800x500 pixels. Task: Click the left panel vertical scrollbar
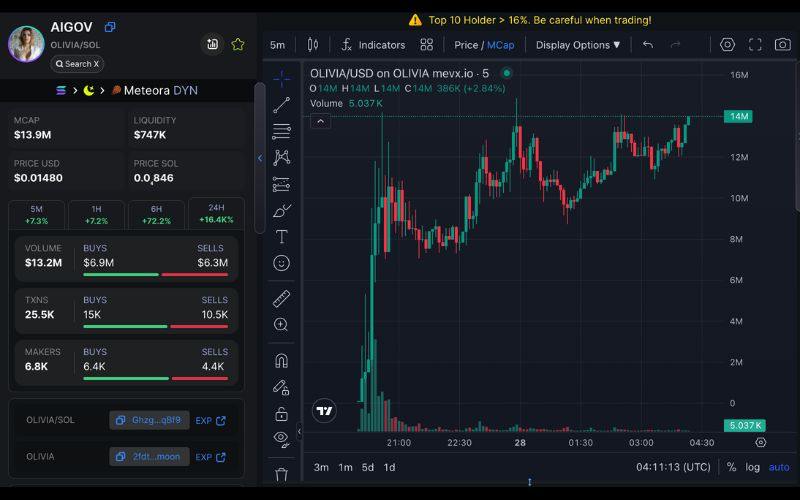(x=260, y=158)
